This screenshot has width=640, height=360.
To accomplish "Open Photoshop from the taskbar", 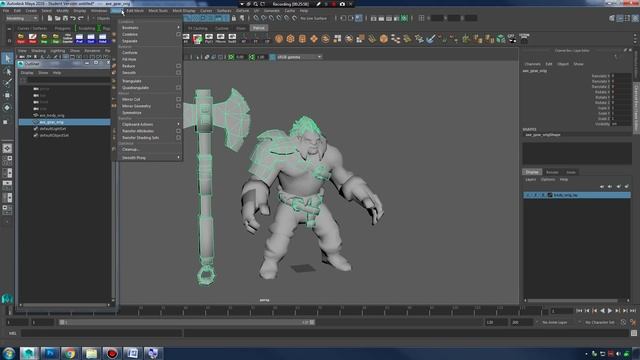I will point(49,353).
